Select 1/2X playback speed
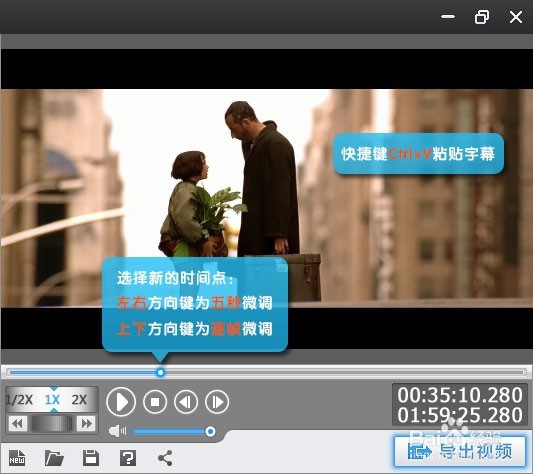Viewport: 533px width, 474px height. pos(19,400)
